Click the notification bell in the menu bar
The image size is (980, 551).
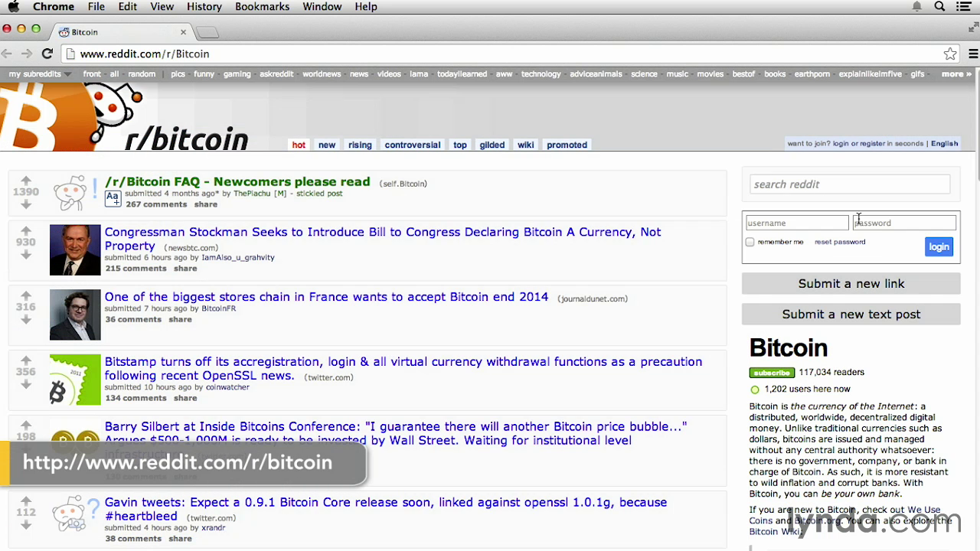(x=916, y=7)
